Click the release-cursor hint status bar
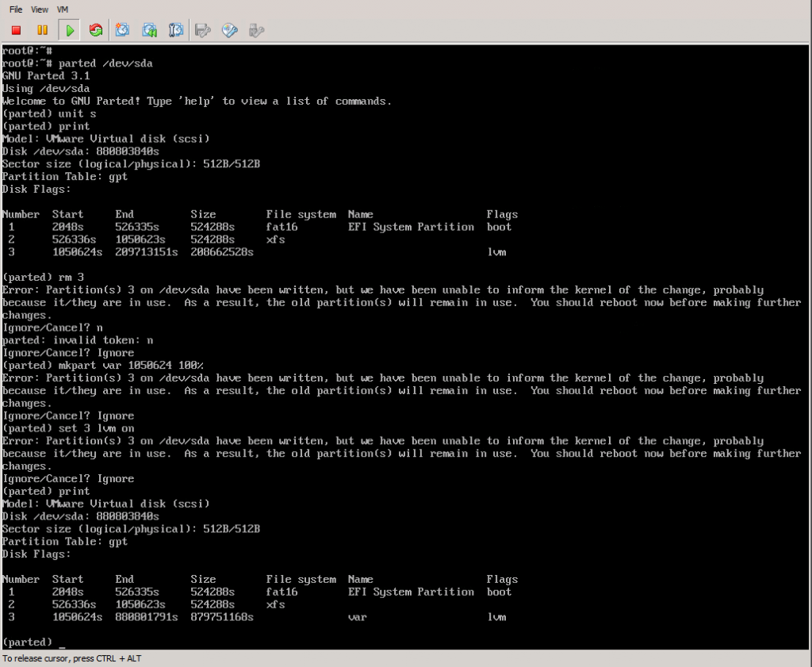The image size is (812, 667). tap(71, 658)
